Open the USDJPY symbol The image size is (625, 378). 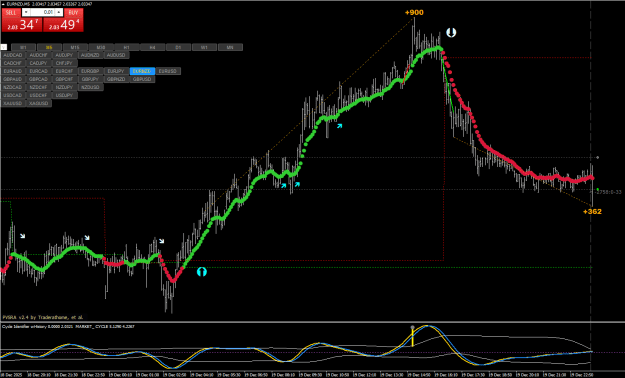pyautogui.click(x=65, y=95)
